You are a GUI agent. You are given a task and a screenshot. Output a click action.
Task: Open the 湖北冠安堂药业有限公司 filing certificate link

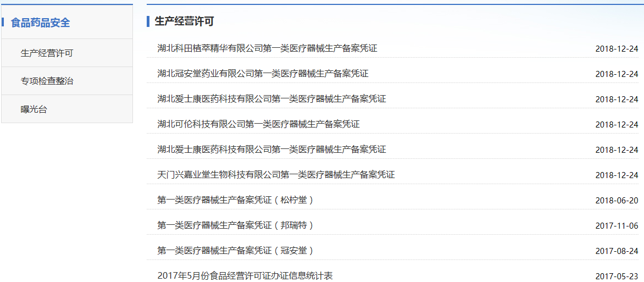pos(263,74)
